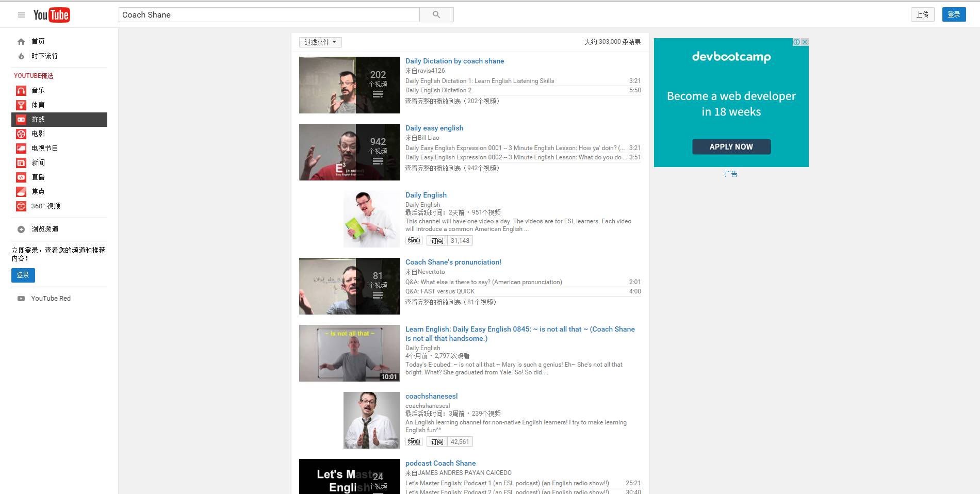Image resolution: width=980 pixels, height=494 pixels.
Task: Click playlist icon on 942 videos thumbnail
Action: click(x=378, y=161)
